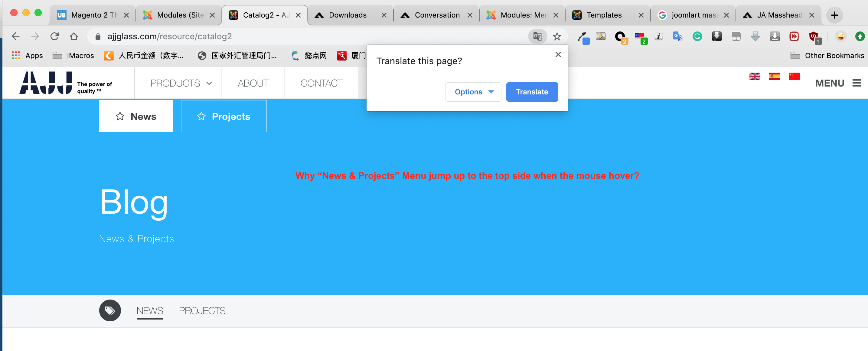The width and height of the screenshot is (868, 351).
Task: Click the CONTACT navigation link
Action: 321,83
